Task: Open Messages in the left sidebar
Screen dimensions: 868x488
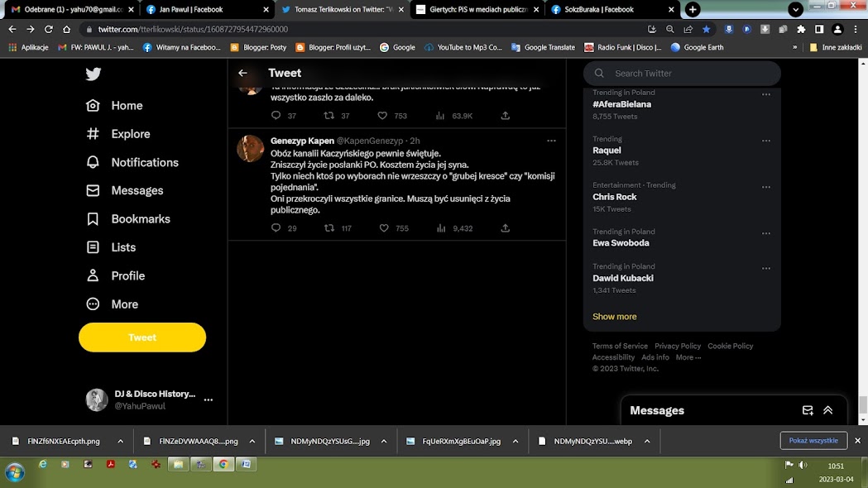Action: [125, 190]
